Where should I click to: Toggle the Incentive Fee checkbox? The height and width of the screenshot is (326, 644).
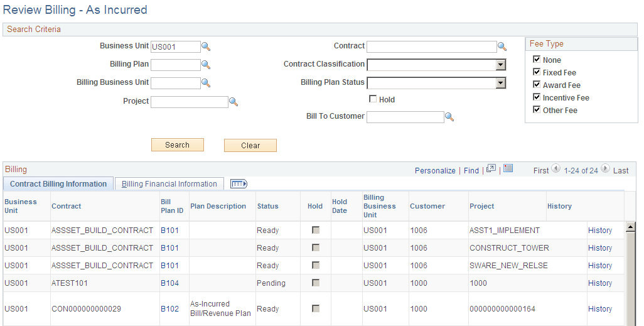click(537, 97)
